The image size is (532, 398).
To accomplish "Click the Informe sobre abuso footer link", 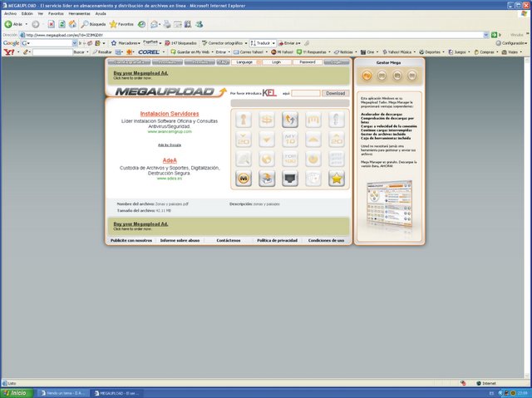I will click(180, 240).
